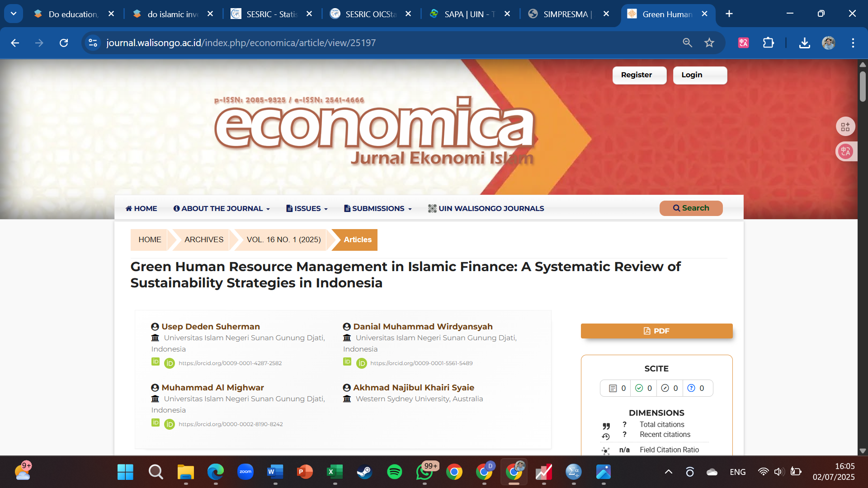This screenshot has width=868, height=488.
Task: Click the floating translate side button
Action: coord(845,151)
